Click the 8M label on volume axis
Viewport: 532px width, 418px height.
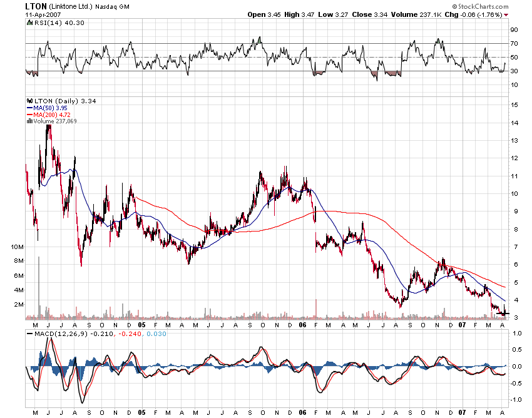pos(19,261)
